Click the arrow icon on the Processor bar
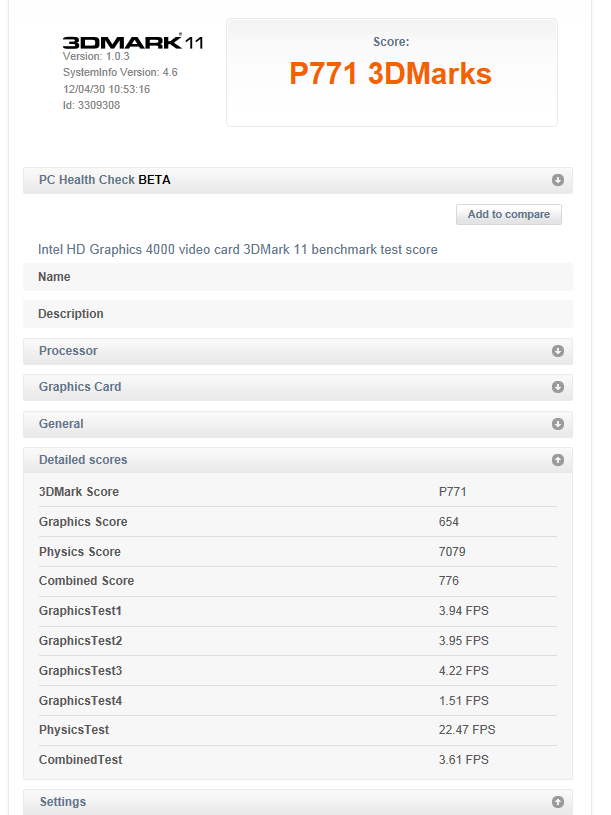611x815 pixels. [557, 352]
